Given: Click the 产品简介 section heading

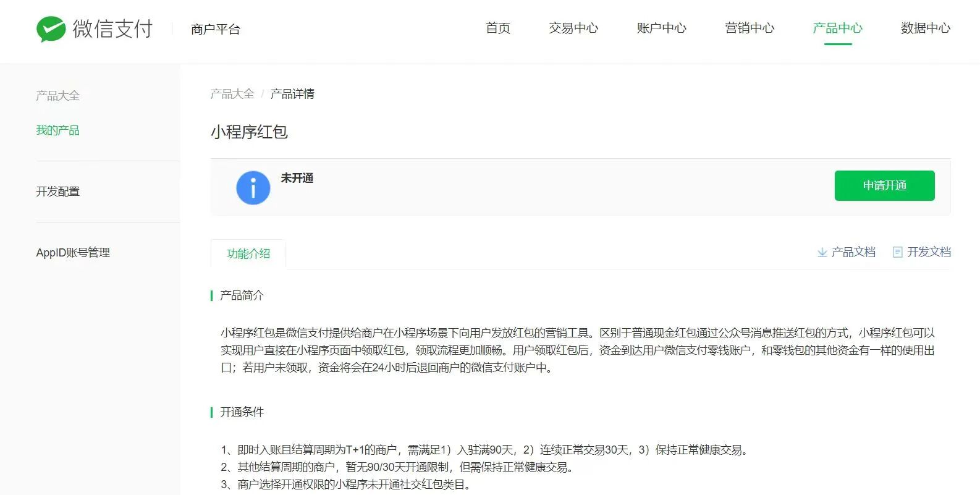Looking at the screenshot, I should pyautogui.click(x=242, y=295).
